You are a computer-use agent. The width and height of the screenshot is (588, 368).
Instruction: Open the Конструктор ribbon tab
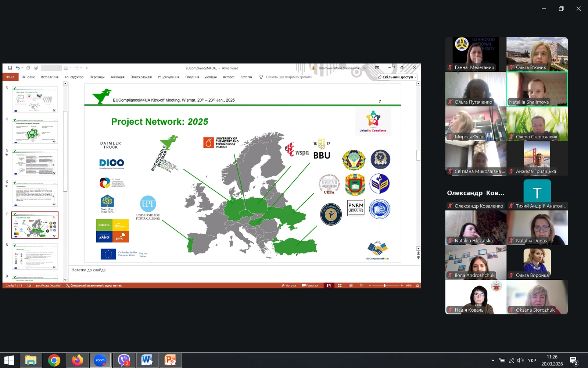tap(74, 77)
